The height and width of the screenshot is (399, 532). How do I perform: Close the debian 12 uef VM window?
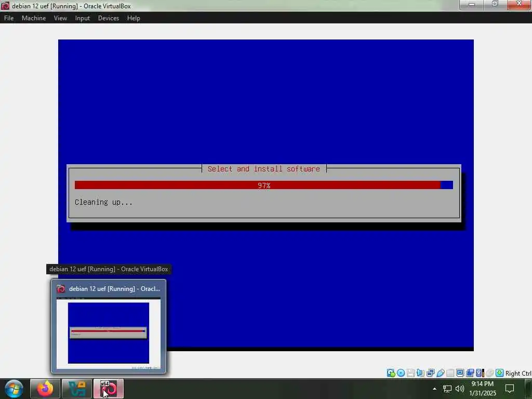tap(519, 4)
